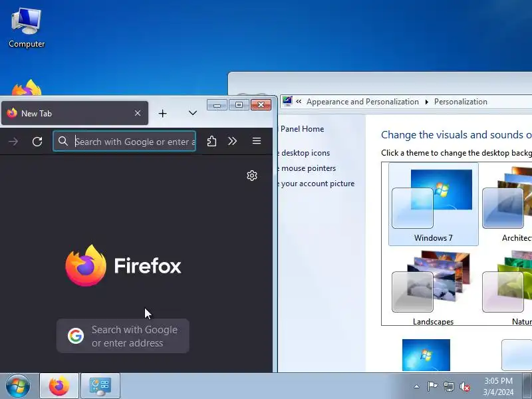Show hidden tray icons arrow

pyautogui.click(x=416, y=386)
